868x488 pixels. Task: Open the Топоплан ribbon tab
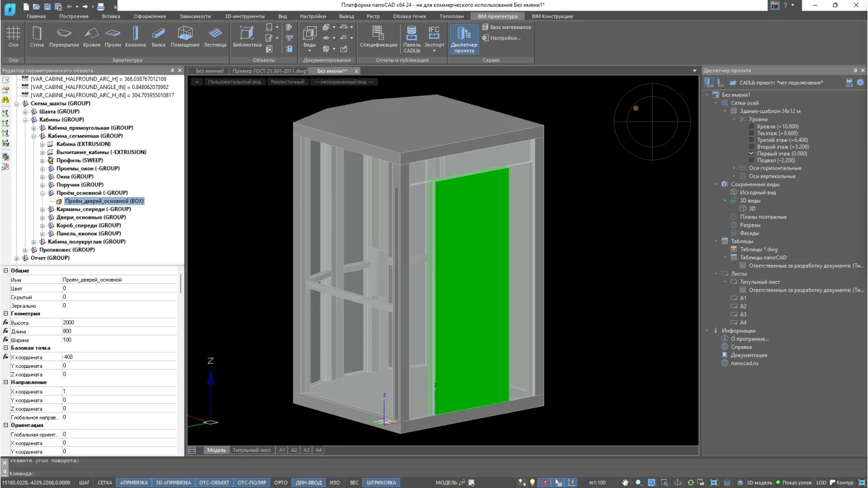point(451,16)
